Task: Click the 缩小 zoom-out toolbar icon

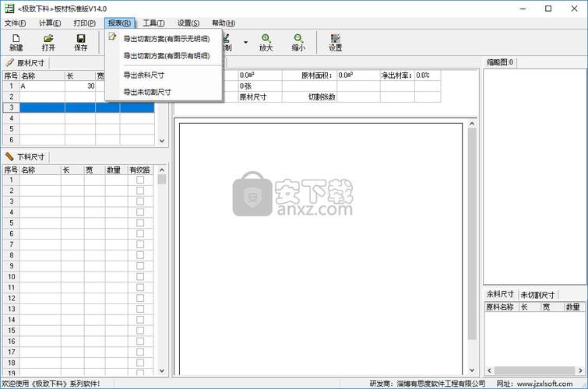Action: click(298, 42)
